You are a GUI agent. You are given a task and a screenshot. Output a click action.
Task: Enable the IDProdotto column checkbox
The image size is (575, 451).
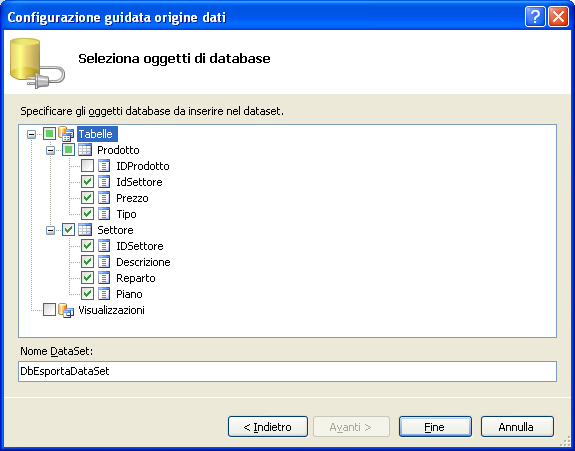tap(87, 166)
